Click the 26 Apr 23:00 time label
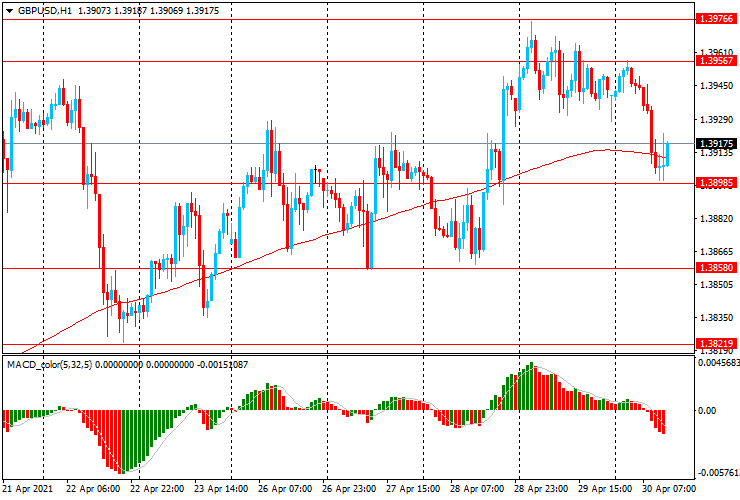This screenshot has width=740, height=500. pyautogui.click(x=349, y=490)
